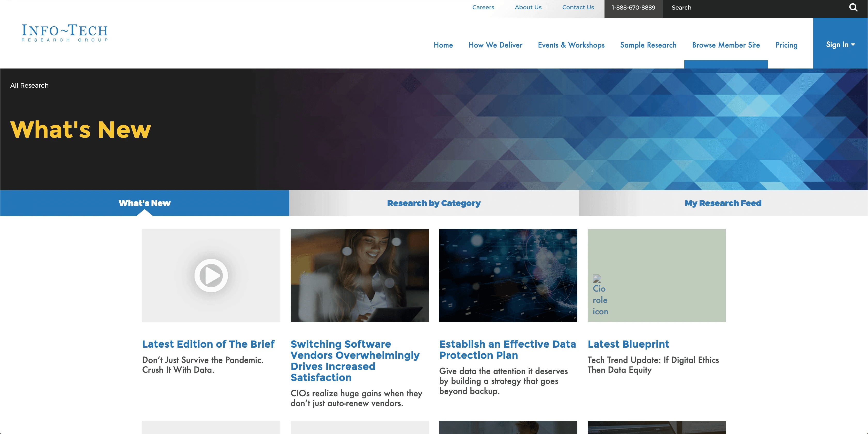Open Switching Software Vendors article title
This screenshot has width=868, height=434.
pos(355,361)
